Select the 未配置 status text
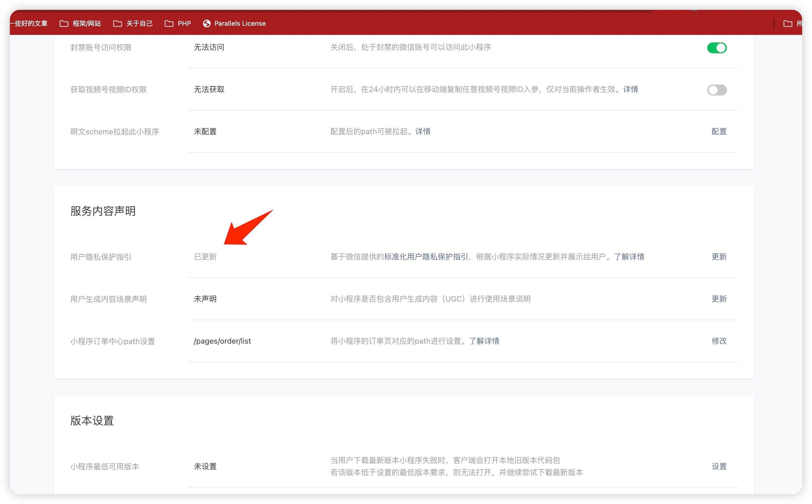The width and height of the screenshot is (812, 504). pyautogui.click(x=205, y=131)
